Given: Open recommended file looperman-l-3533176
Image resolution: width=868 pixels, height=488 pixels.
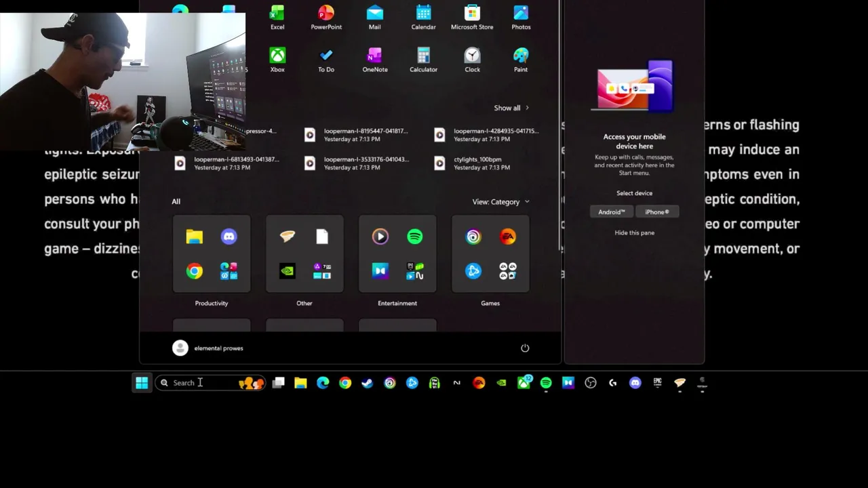Looking at the screenshot, I should point(358,163).
